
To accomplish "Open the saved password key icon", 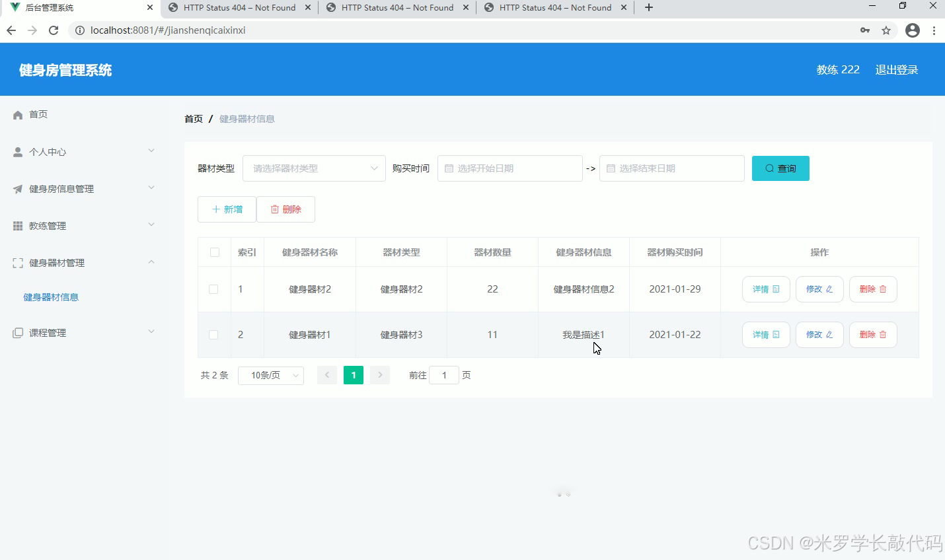I will [x=865, y=30].
